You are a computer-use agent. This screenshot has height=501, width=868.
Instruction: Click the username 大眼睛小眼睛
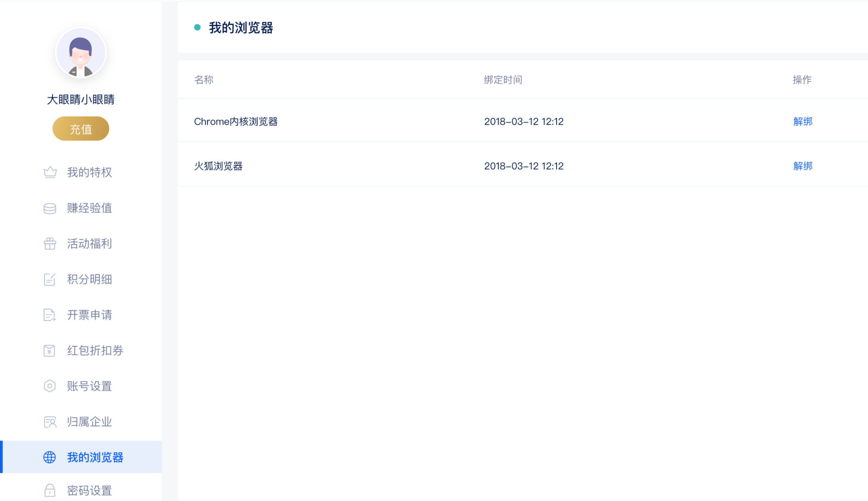point(81,100)
